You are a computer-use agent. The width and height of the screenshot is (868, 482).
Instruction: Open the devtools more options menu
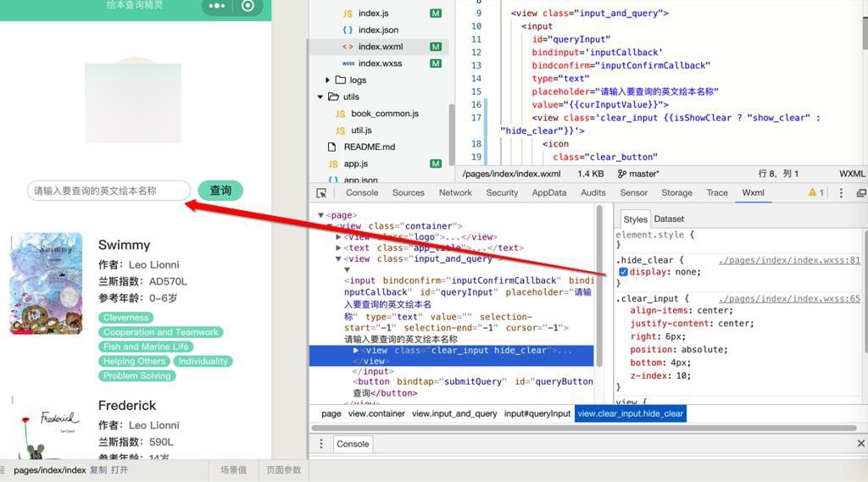point(841,193)
